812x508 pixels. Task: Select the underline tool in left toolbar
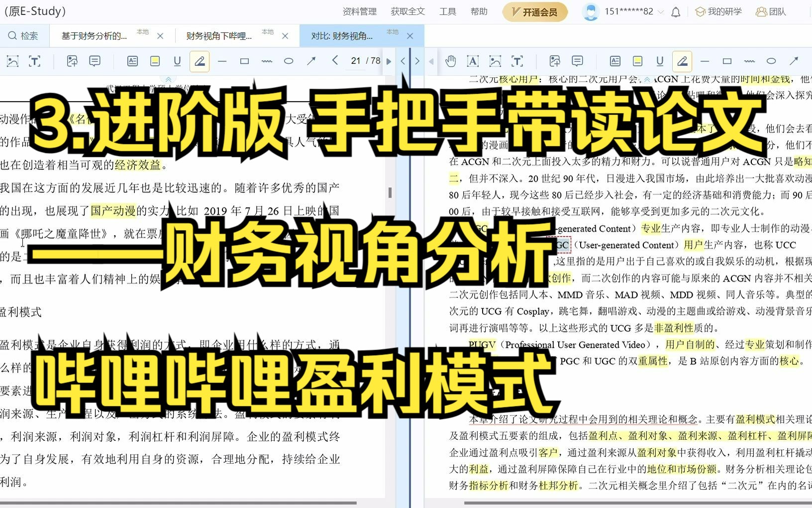177,61
